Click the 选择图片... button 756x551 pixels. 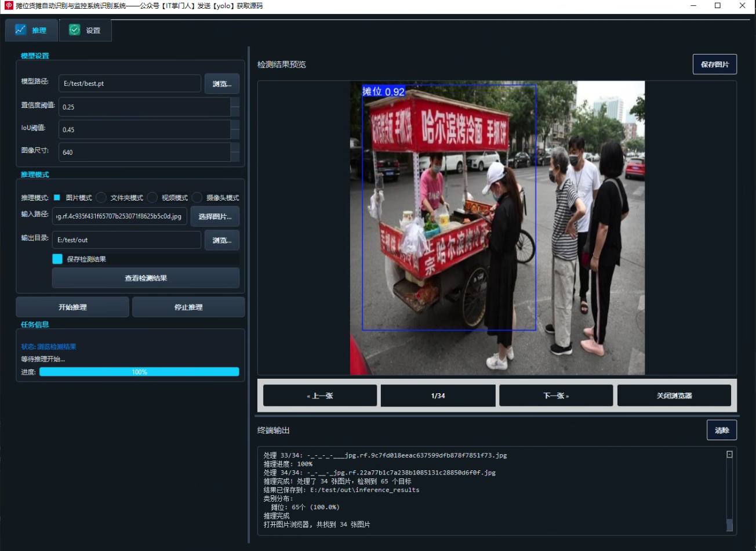[x=215, y=216]
